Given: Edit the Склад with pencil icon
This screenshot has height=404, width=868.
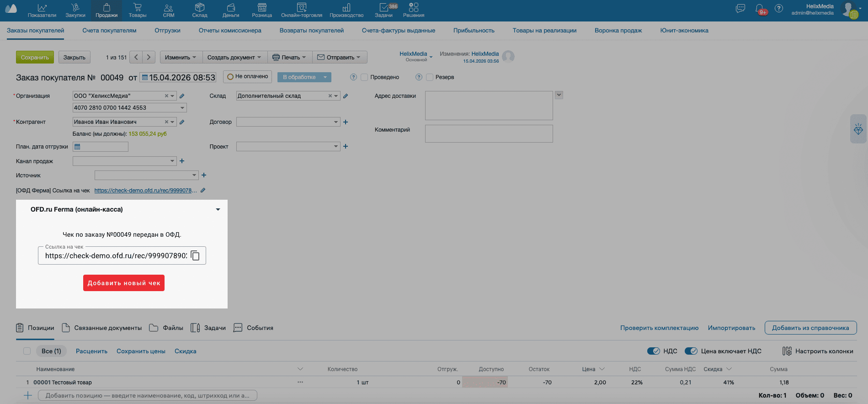Looking at the screenshot, I should click(x=346, y=96).
